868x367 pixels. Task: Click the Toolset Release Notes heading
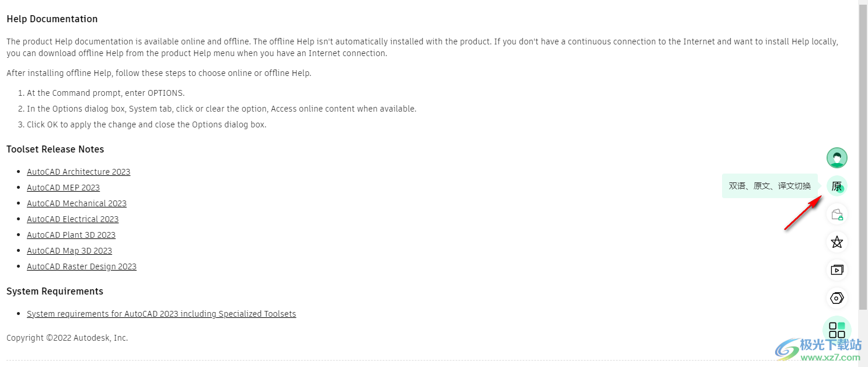pos(55,149)
